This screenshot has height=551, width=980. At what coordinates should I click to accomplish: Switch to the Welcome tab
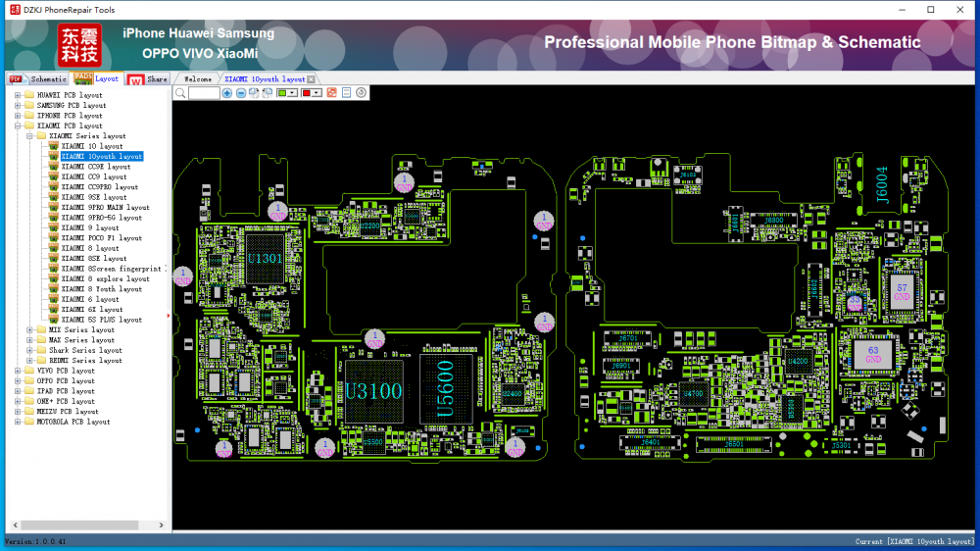197,78
